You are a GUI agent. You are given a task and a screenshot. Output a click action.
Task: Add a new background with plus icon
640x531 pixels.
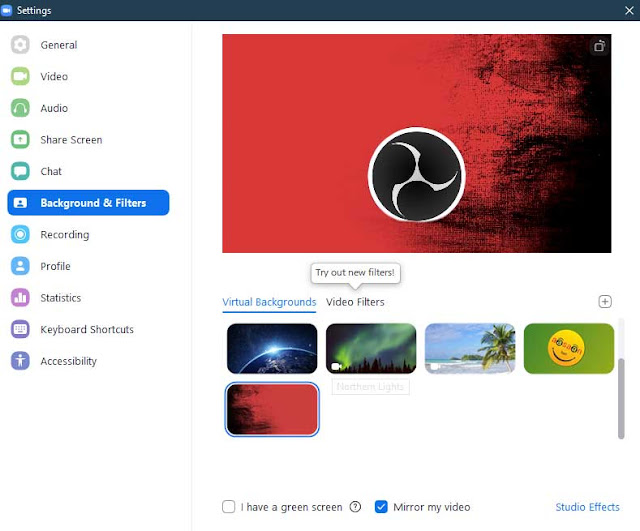click(604, 302)
